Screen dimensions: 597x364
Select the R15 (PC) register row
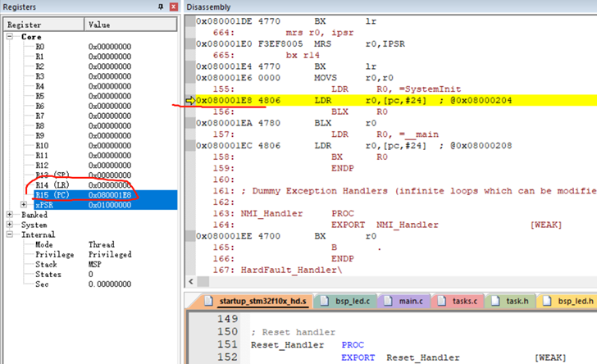106,195
